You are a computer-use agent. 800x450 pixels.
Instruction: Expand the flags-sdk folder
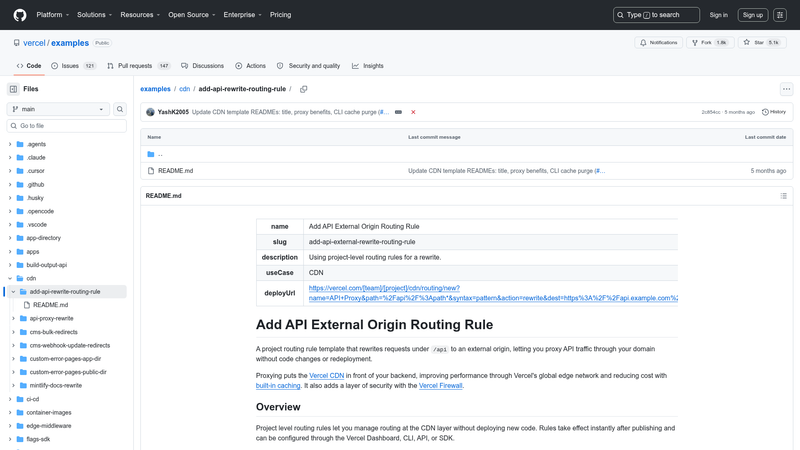pyautogui.click(x=10, y=439)
